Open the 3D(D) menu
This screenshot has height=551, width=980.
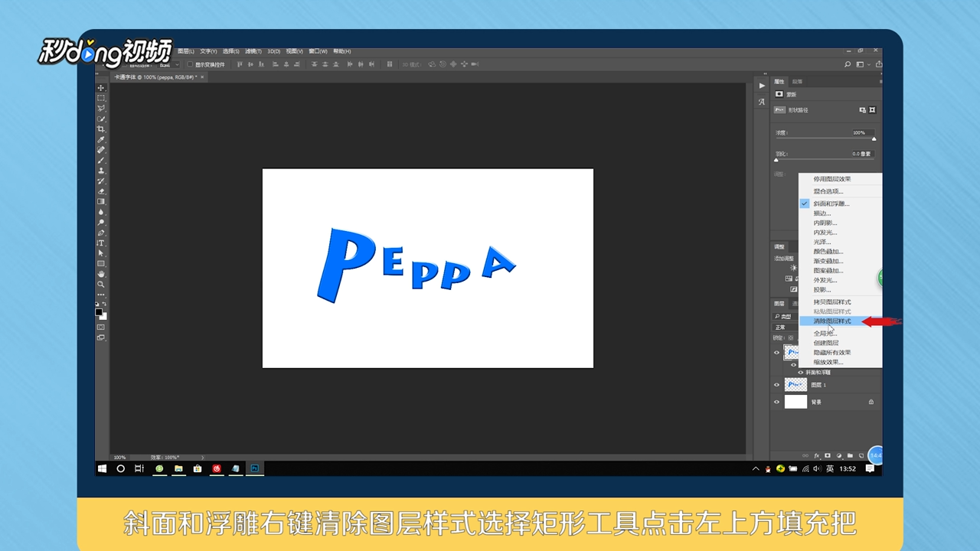(273, 51)
